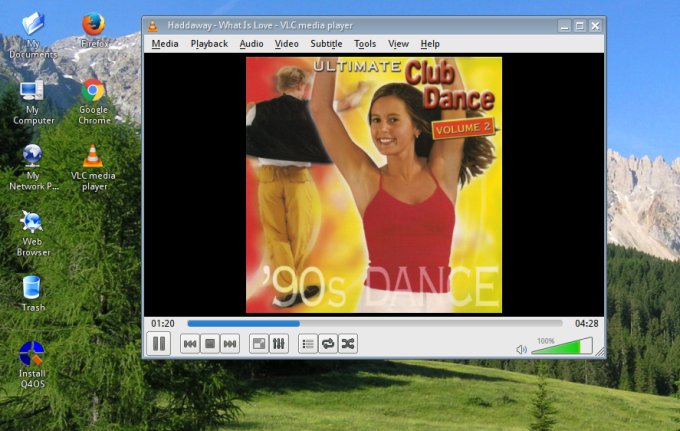Click the total time 04:28 label
The image size is (680, 431).
tap(586, 323)
